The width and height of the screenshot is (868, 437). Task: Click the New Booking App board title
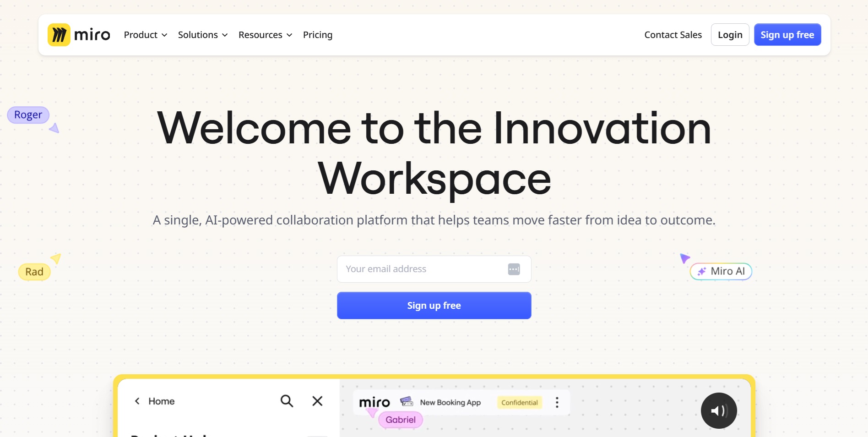point(450,403)
